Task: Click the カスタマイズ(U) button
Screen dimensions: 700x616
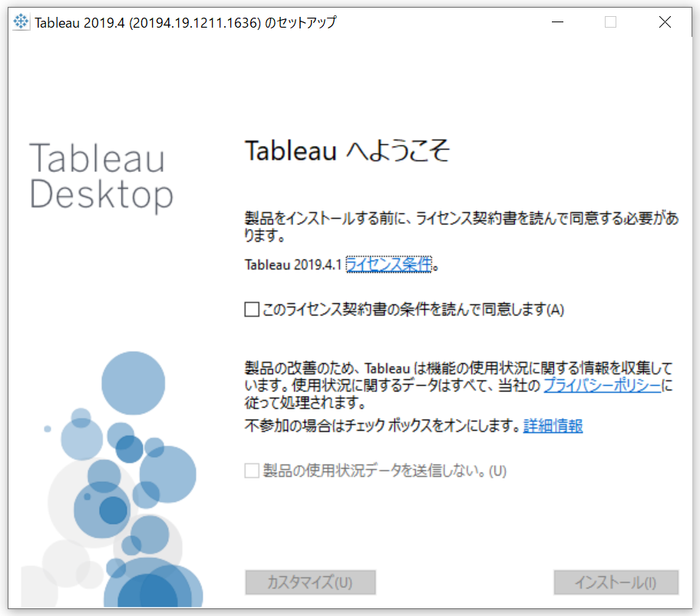Action: point(310,582)
